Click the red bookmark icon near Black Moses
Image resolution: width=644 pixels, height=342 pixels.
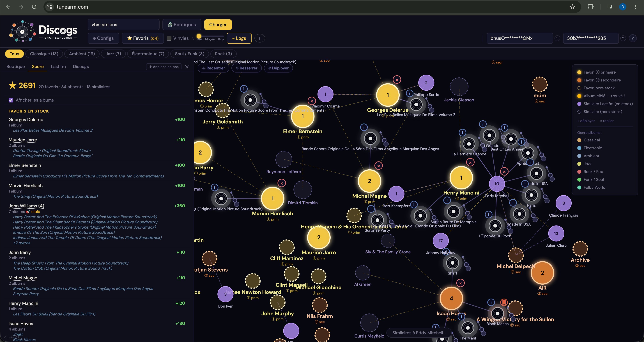504,302
